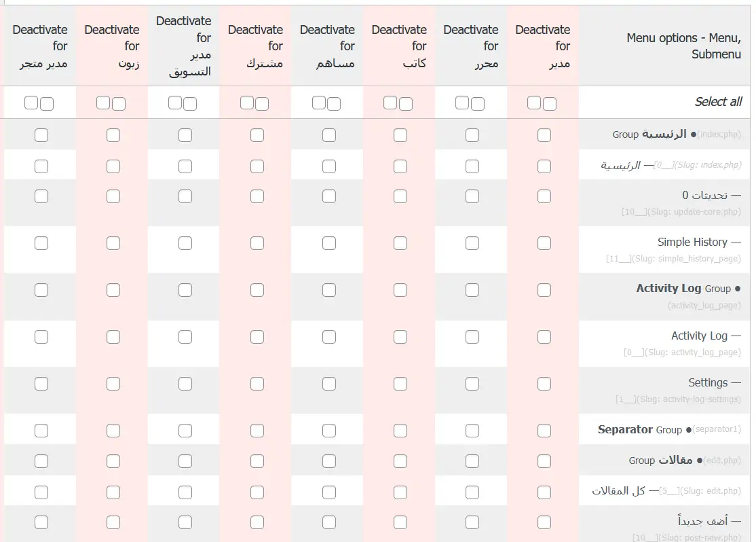This screenshot has height=542, width=756.
Task: Check تحديثات 0 row box for مدير
Action: tap(544, 196)
